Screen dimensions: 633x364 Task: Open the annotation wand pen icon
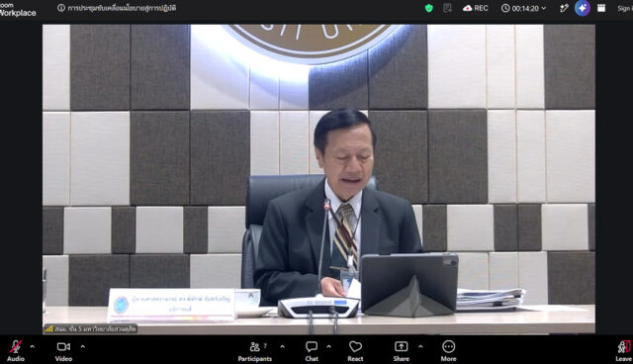point(564,8)
